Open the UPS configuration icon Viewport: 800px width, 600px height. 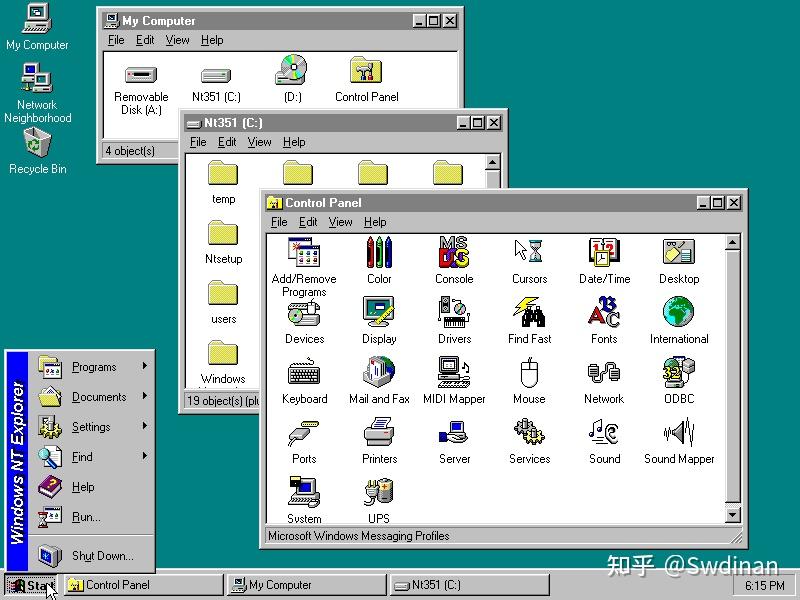[x=380, y=494]
